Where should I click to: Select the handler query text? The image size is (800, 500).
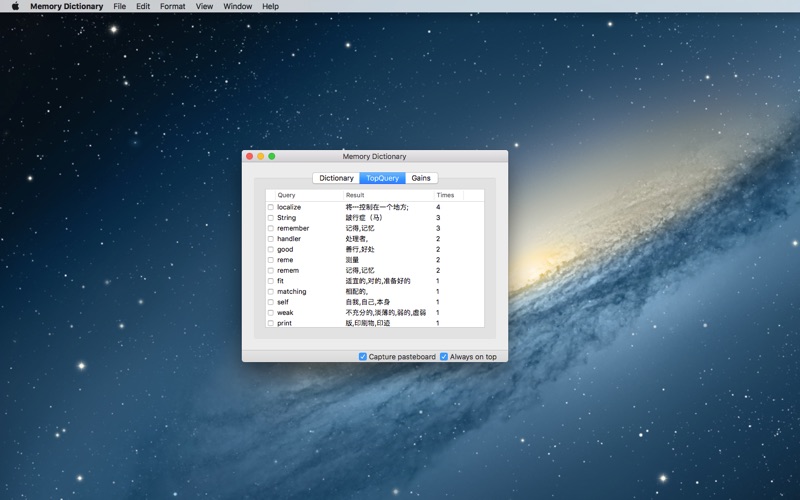coord(289,239)
